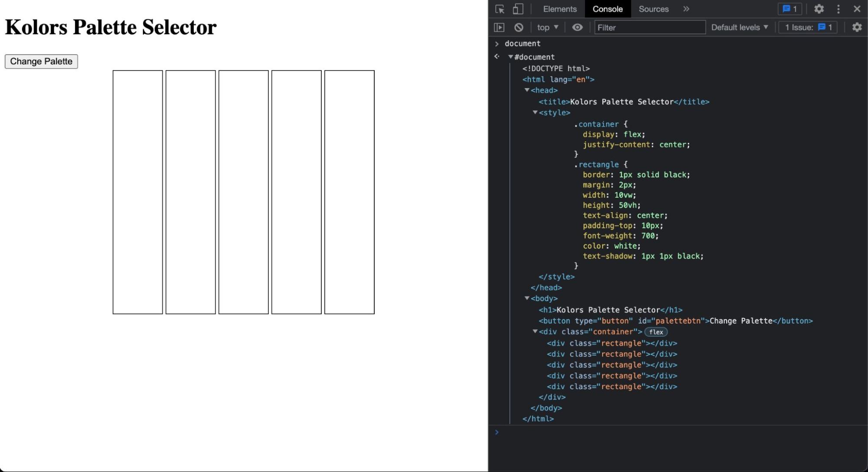Click the clear console icon
Viewport: 868px width, 472px height.
click(x=518, y=27)
